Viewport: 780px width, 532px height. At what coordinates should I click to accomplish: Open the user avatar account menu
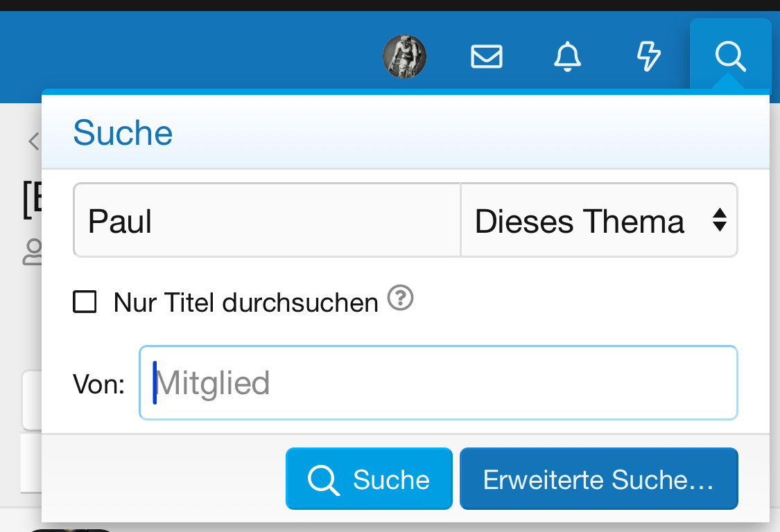404,56
